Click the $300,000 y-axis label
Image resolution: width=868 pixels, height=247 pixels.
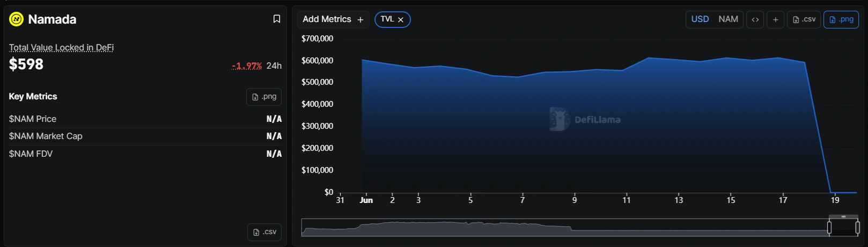[x=317, y=126]
